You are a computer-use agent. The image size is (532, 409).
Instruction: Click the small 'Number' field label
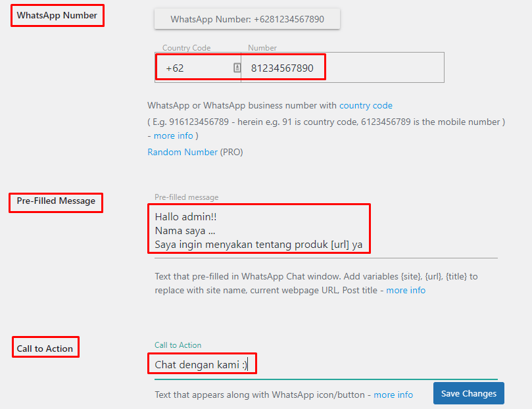click(262, 48)
